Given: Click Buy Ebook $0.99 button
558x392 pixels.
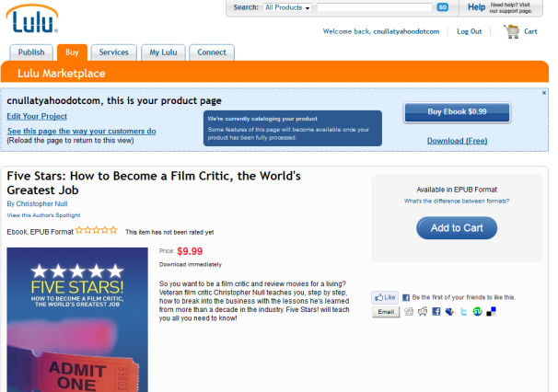Looking at the screenshot, I should [x=457, y=112].
